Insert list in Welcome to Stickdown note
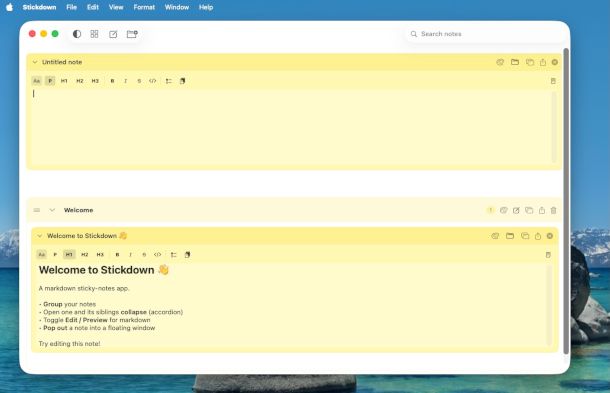 coord(174,254)
